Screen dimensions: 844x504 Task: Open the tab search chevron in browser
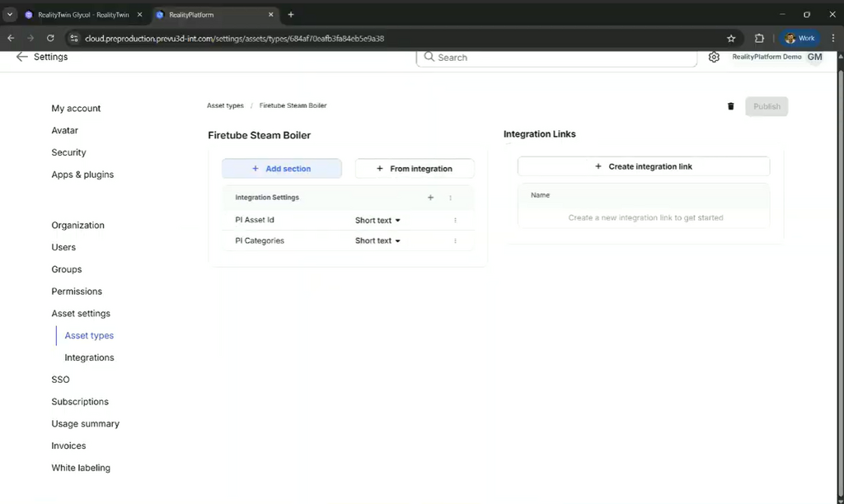click(x=10, y=15)
